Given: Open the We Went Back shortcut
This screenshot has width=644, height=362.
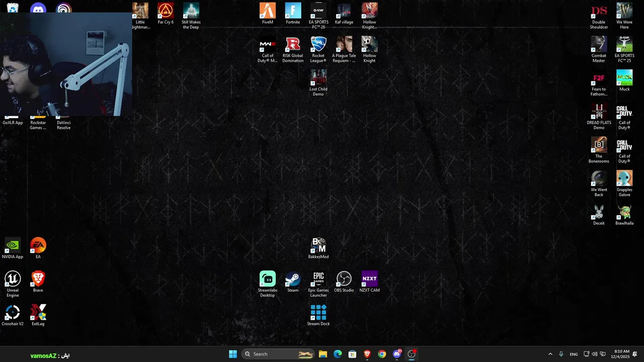Looking at the screenshot, I should coord(599,184).
